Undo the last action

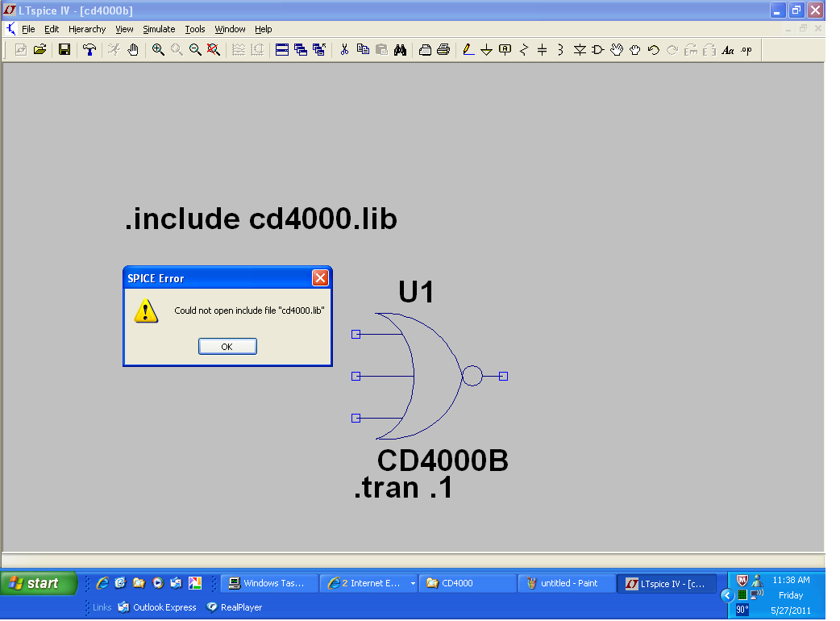click(654, 50)
